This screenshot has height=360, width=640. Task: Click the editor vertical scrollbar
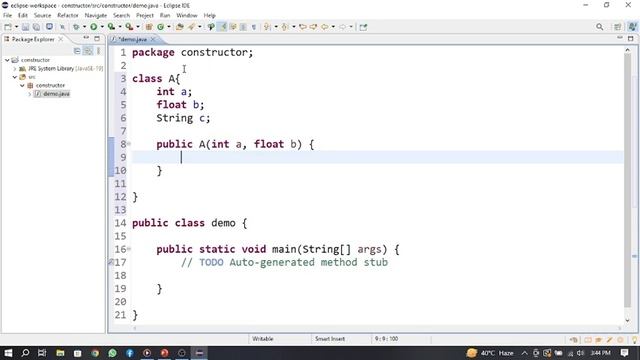tap(627, 180)
